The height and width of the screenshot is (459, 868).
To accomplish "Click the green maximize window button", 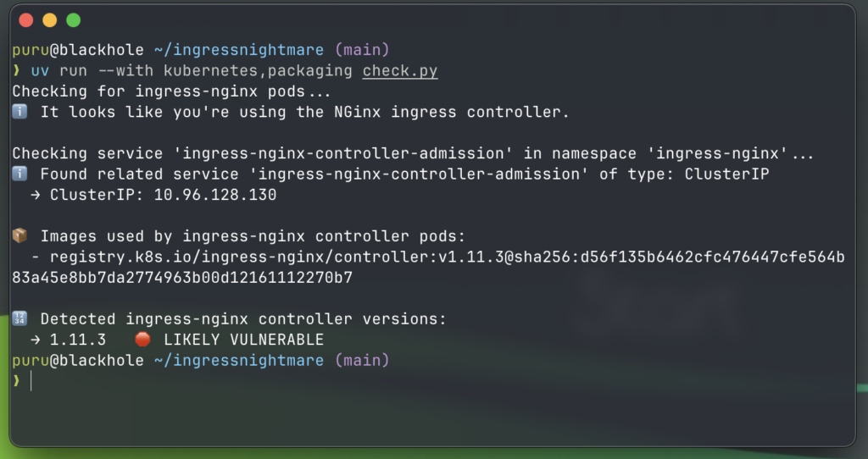I will [73, 19].
